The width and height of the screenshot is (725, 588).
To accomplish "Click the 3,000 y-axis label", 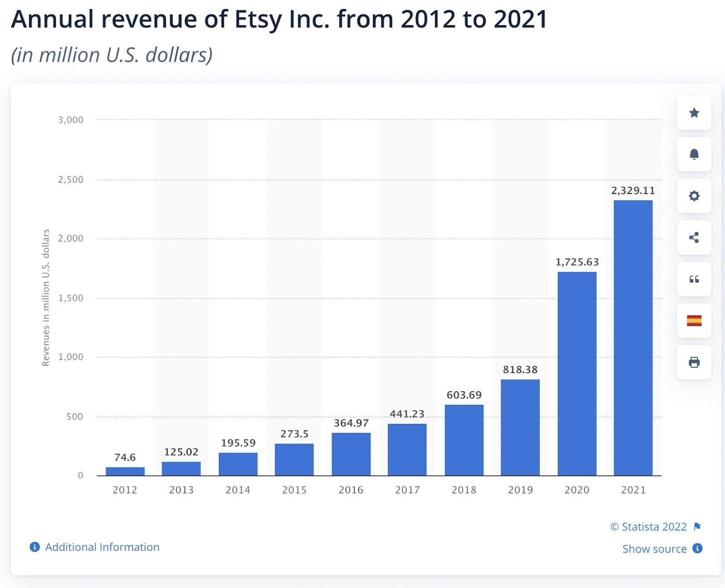I will pyautogui.click(x=71, y=120).
